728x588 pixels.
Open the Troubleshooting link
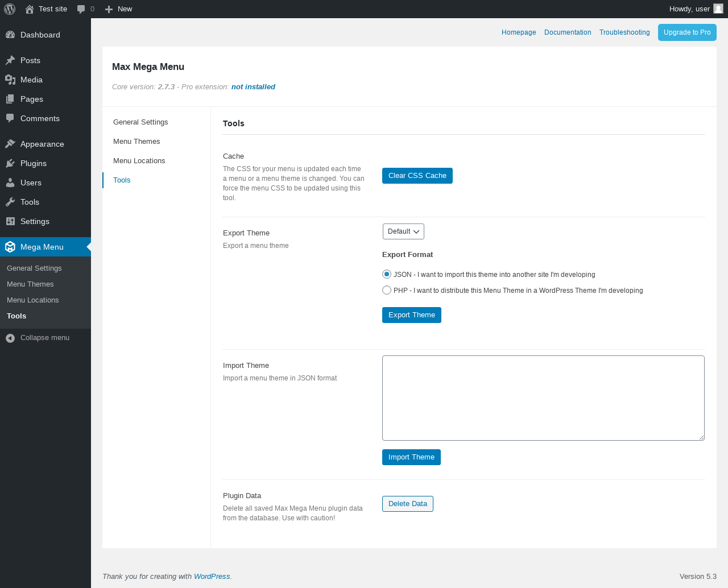coord(624,32)
